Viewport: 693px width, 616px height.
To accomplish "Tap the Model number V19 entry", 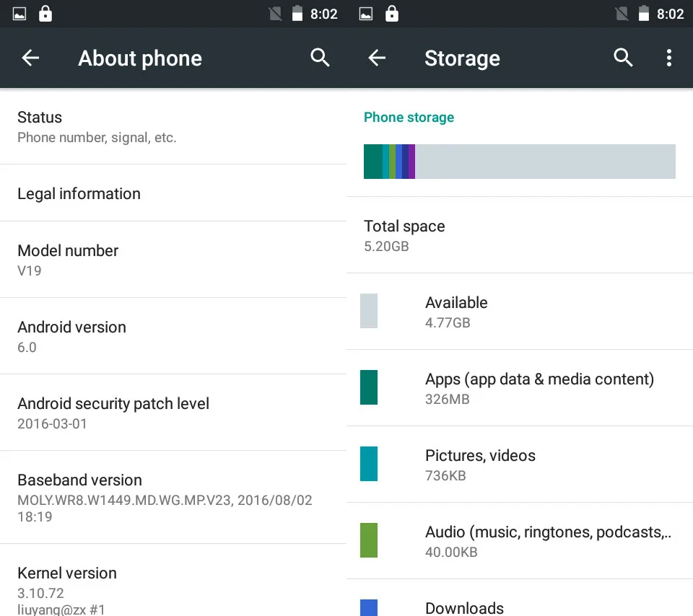I will (x=173, y=260).
